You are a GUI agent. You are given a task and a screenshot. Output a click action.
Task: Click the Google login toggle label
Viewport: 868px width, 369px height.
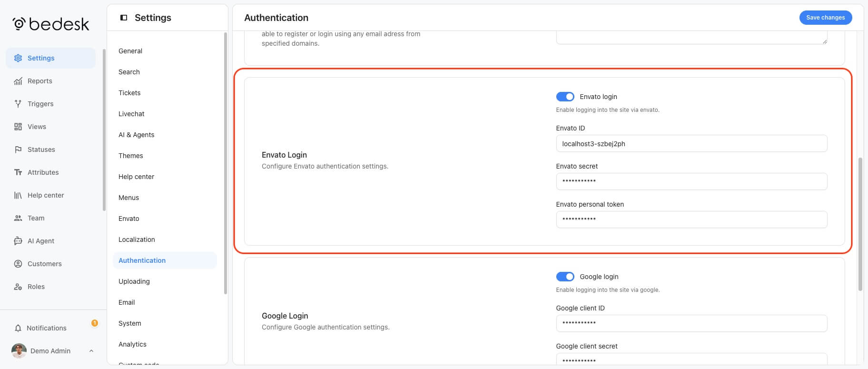pyautogui.click(x=599, y=277)
